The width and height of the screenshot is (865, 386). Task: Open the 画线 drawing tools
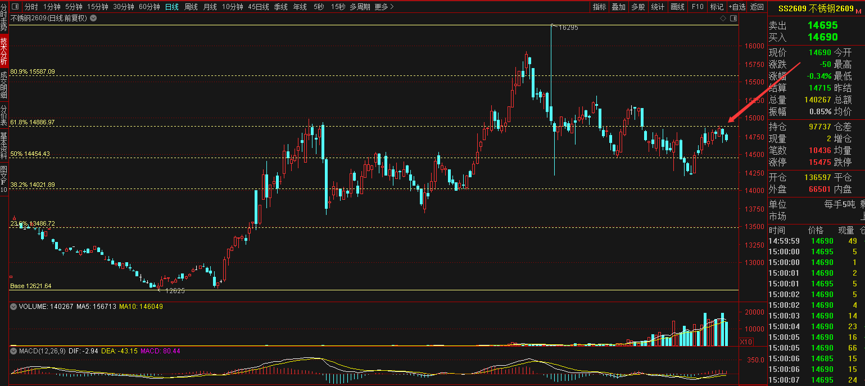[x=677, y=7]
